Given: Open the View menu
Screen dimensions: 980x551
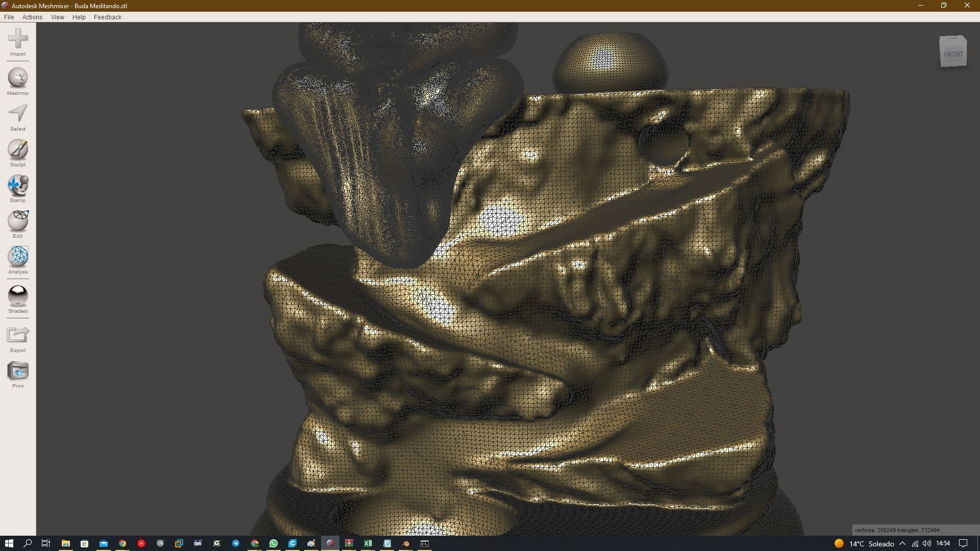Looking at the screenshot, I should tap(57, 17).
